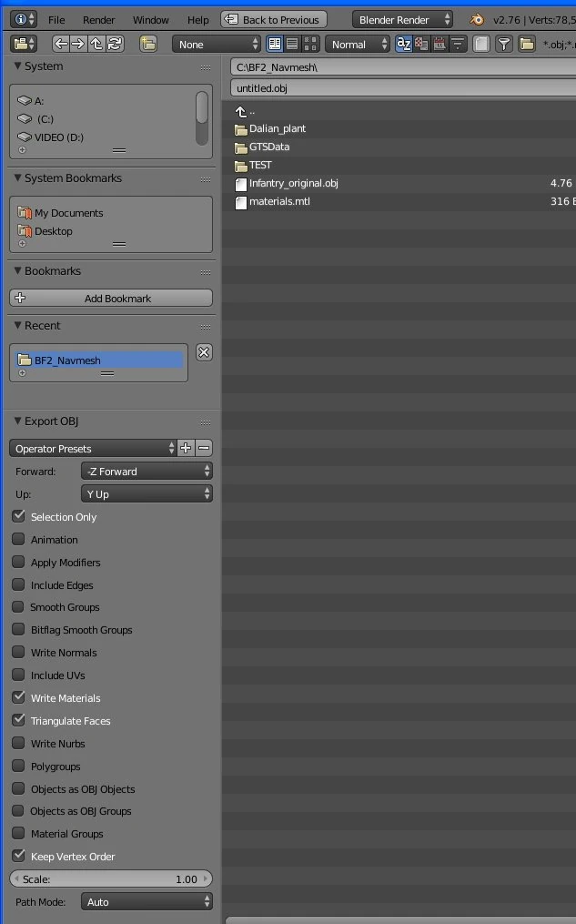Go back to the previous folder
Viewport: 576px width, 924px height.
click(61, 44)
